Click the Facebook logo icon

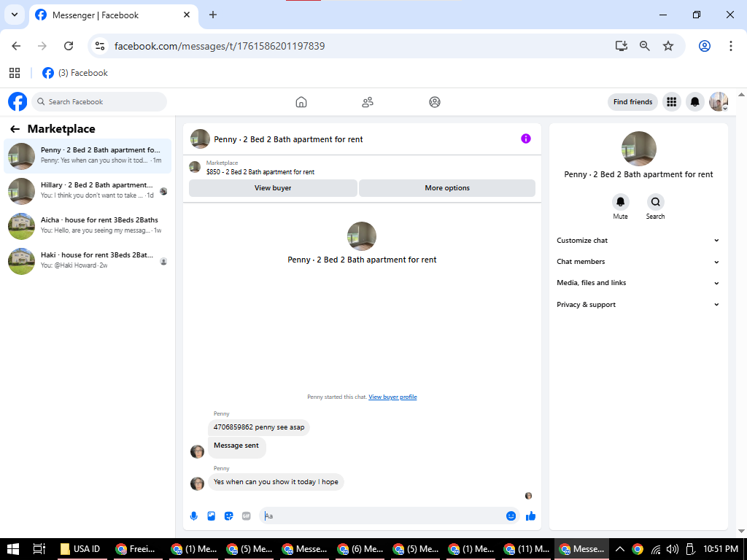(18, 101)
